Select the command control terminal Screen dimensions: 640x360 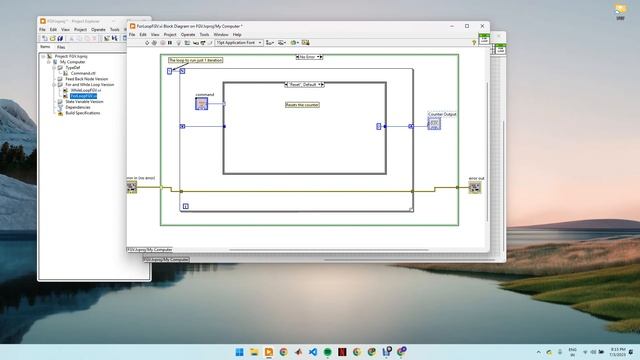pos(201,104)
